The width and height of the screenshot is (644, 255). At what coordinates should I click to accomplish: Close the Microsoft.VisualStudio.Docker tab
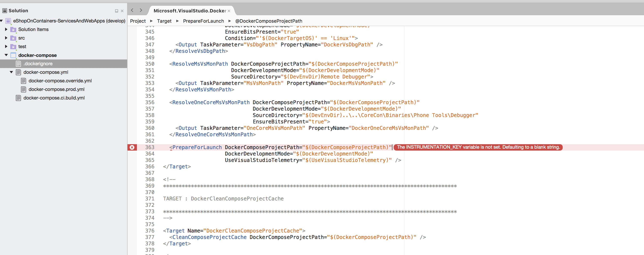(229, 11)
